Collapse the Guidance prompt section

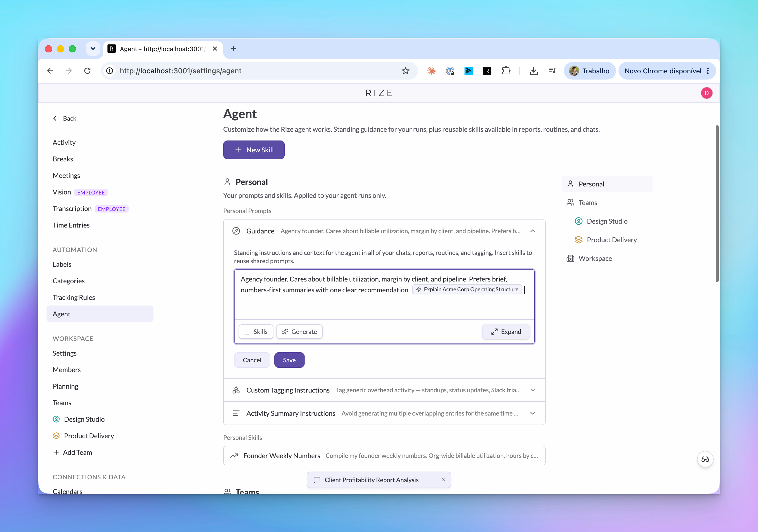pos(532,231)
